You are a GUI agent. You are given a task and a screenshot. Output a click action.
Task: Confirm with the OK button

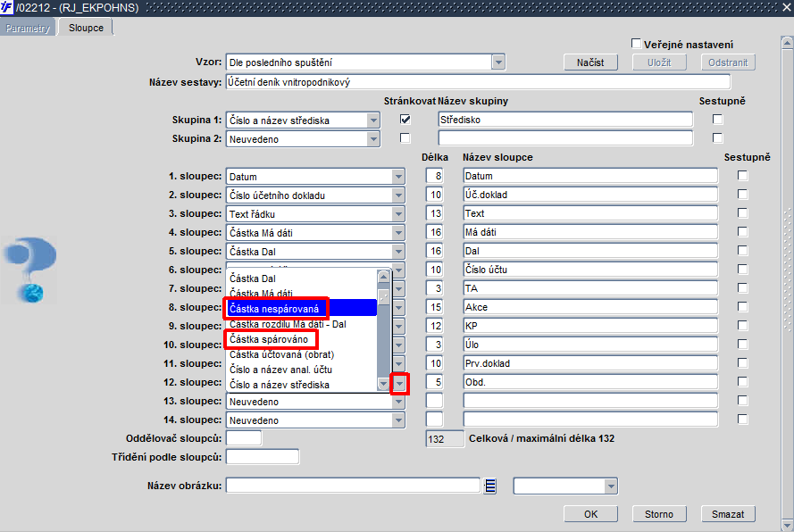[x=590, y=514]
